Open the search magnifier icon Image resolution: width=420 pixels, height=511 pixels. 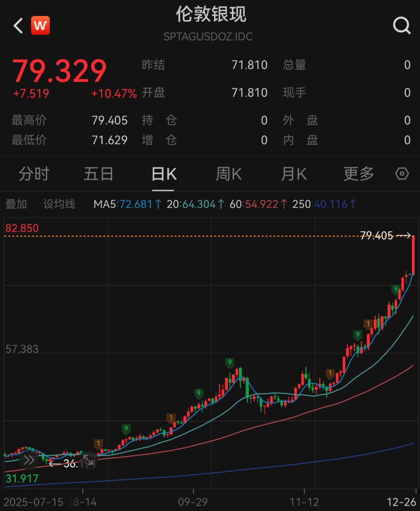(x=402, y=25)
